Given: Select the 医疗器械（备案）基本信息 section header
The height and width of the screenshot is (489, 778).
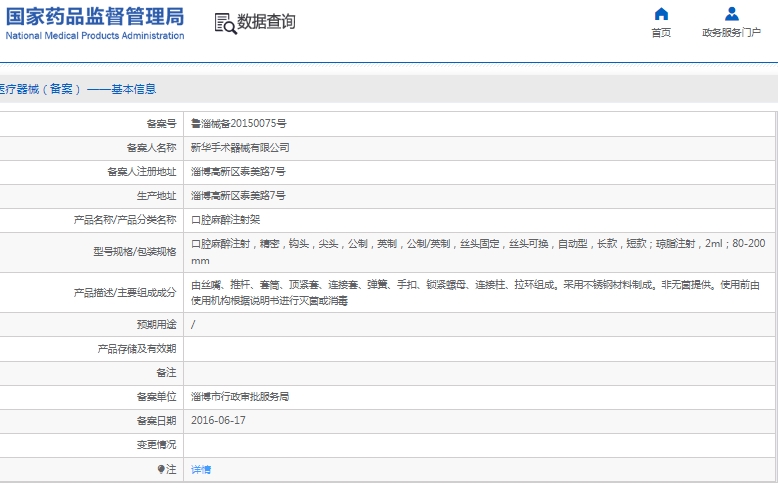Looking at the screenshot, I should (x=78, y=89).
